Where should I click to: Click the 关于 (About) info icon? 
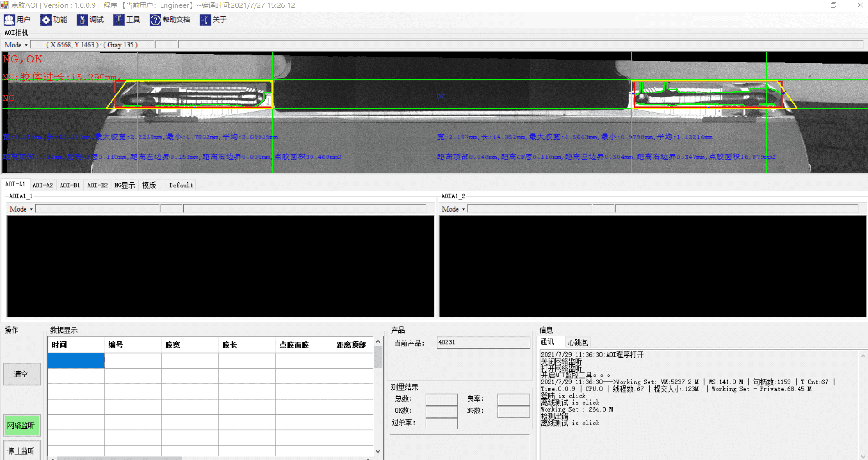point(205,20)
